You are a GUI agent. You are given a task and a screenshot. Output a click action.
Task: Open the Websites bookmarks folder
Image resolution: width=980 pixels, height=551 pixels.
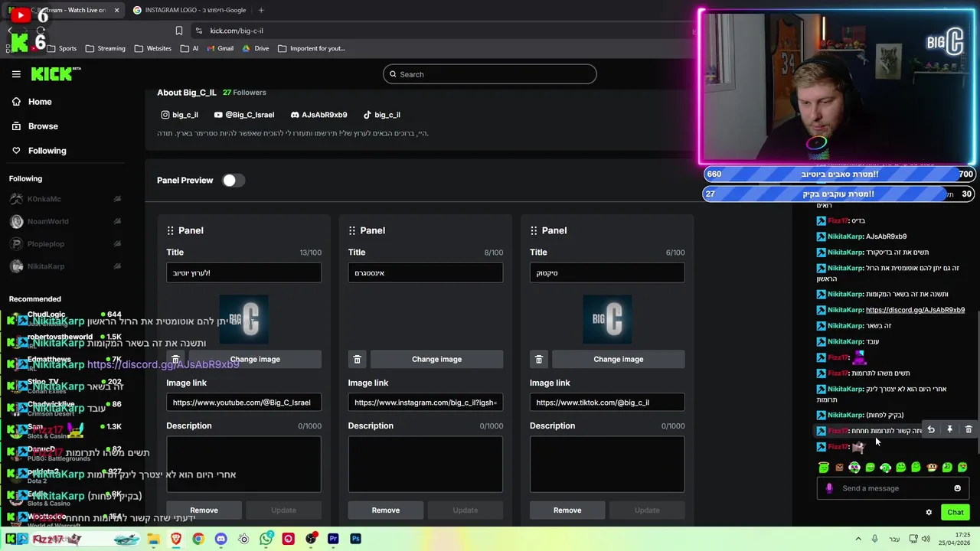[x=152, y=48]
